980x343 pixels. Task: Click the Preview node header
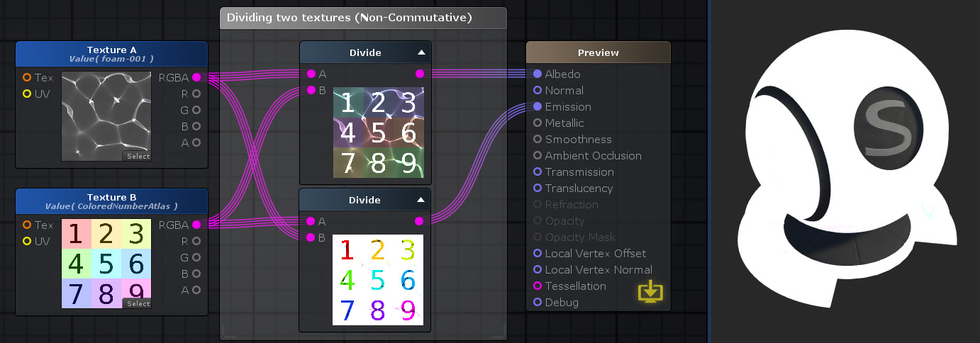[598, 52]
